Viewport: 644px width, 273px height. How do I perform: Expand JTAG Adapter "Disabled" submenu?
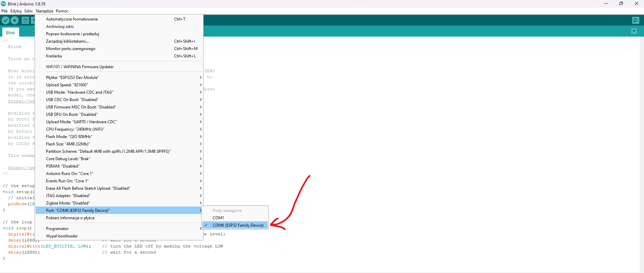click(x=119, y=196)
